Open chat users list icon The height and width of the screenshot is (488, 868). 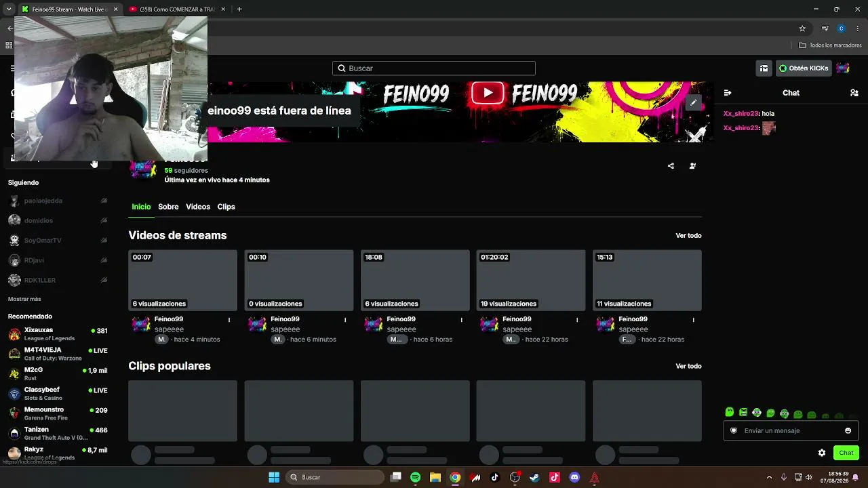[854, 93]
